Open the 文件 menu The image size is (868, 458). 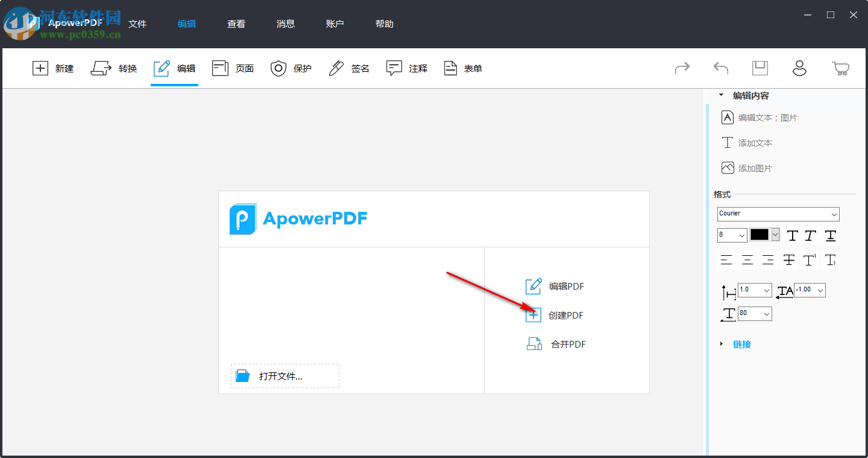(x=137, y=24)
